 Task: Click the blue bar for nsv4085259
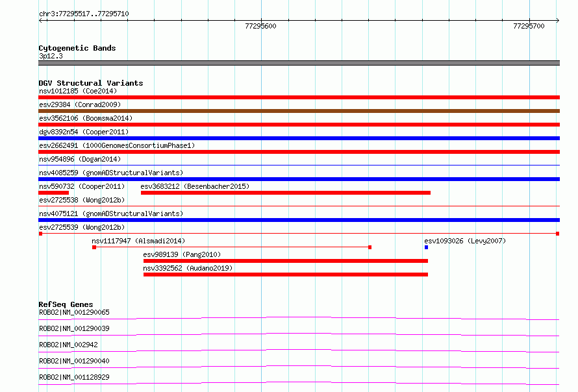(299, 179)
